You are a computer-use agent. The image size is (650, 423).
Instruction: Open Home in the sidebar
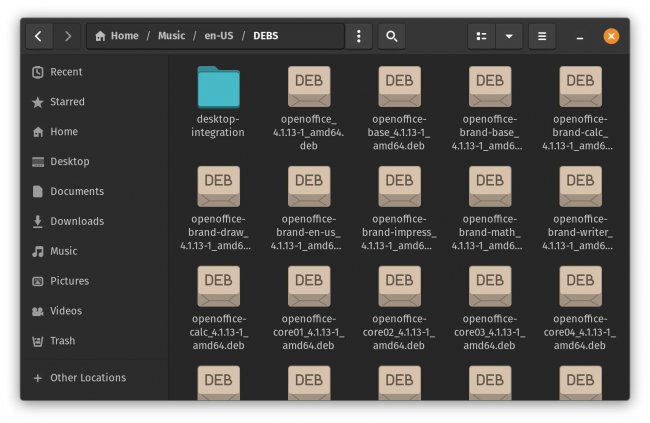(x=95, y=131)
